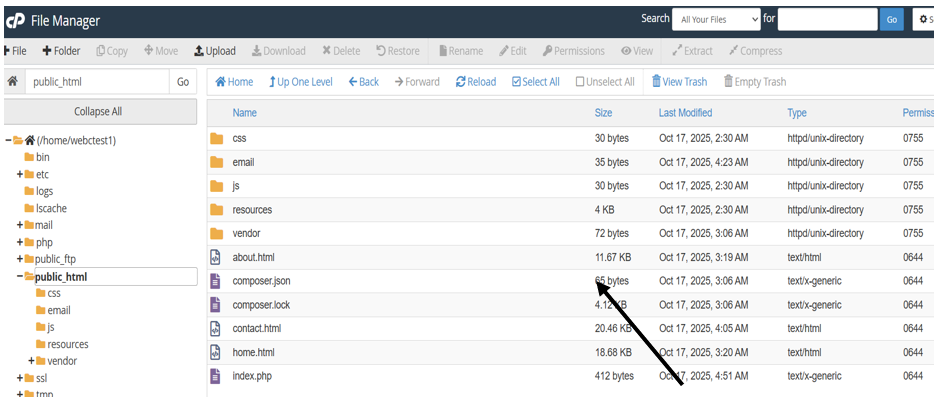Open View Trash
This screenshot has height=397, width=939.
(679, 82)
